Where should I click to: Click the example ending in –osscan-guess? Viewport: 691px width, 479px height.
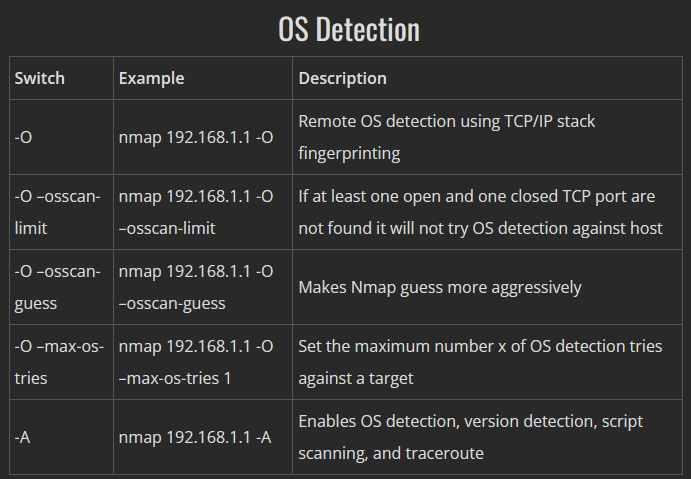[x=196, y=287]
